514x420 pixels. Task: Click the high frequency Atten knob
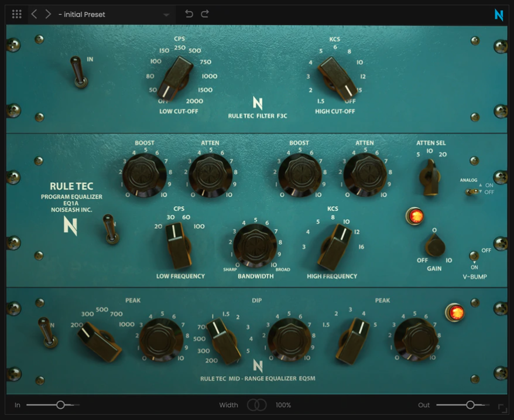point(365,175)
